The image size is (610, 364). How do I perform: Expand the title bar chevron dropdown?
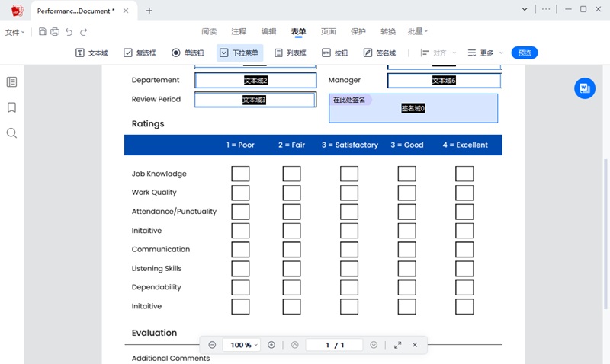coord(525,9)
